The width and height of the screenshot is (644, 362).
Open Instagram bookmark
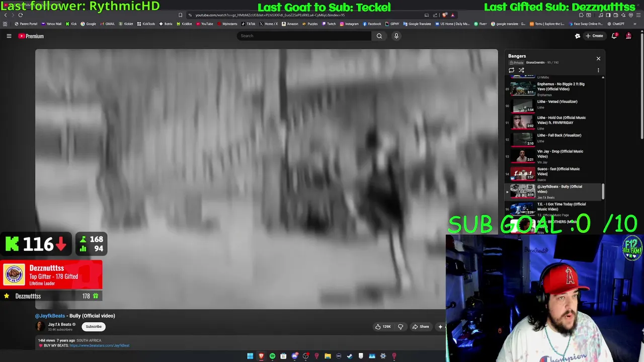click(349, 24)
